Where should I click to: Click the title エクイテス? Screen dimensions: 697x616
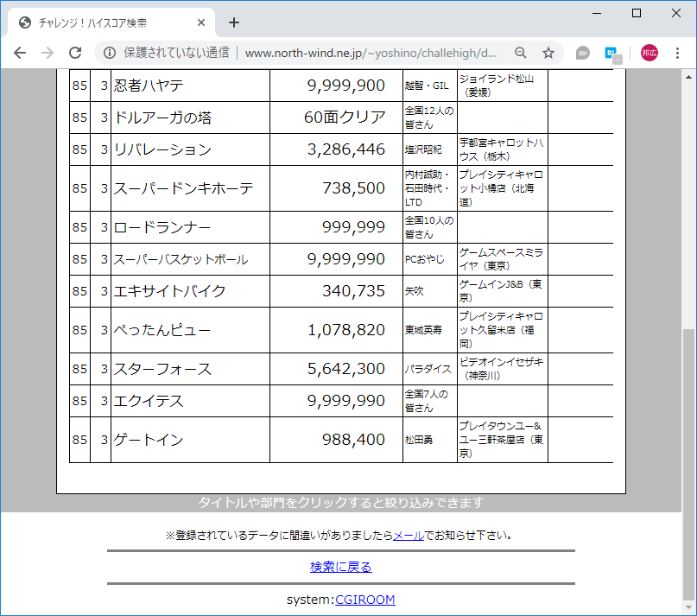pyautogui.click(x=148, y=401)
